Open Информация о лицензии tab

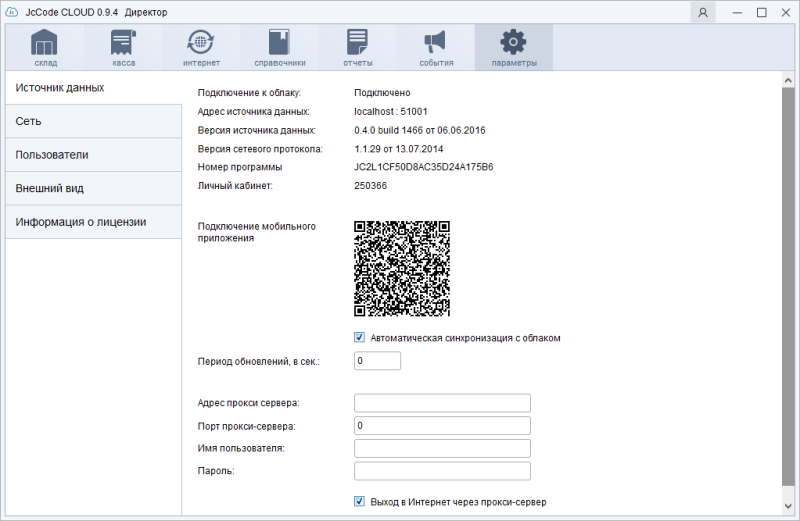93,221
